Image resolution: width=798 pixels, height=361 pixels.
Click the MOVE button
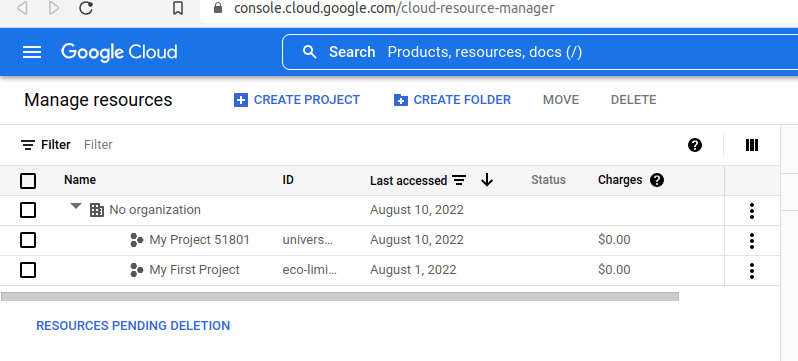pos(561,100)
